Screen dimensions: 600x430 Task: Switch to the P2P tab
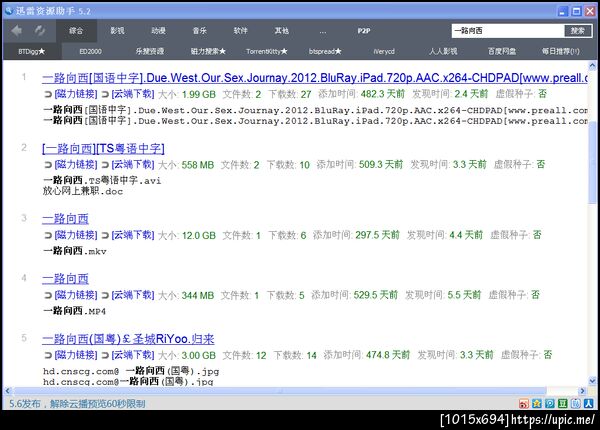[x=364, y=31]
